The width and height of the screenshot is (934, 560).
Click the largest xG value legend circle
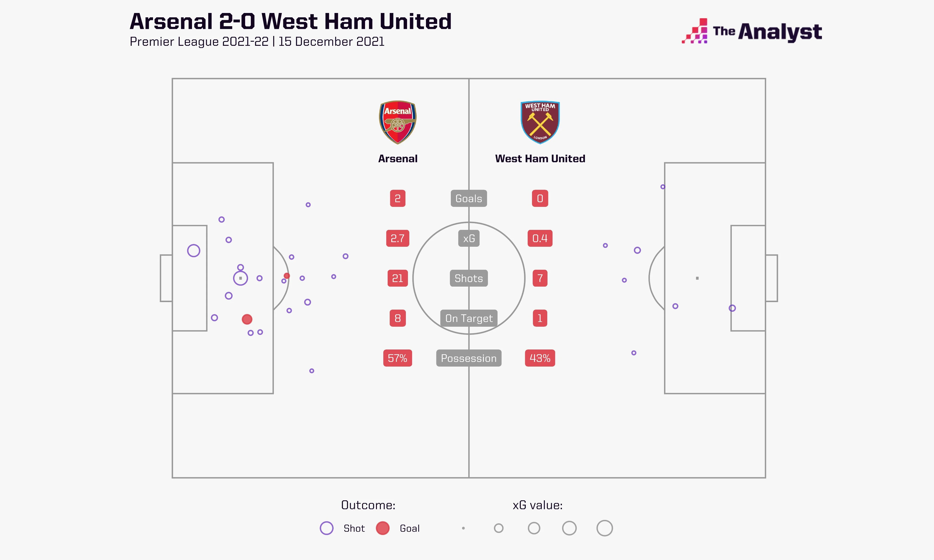pos(604,528)
